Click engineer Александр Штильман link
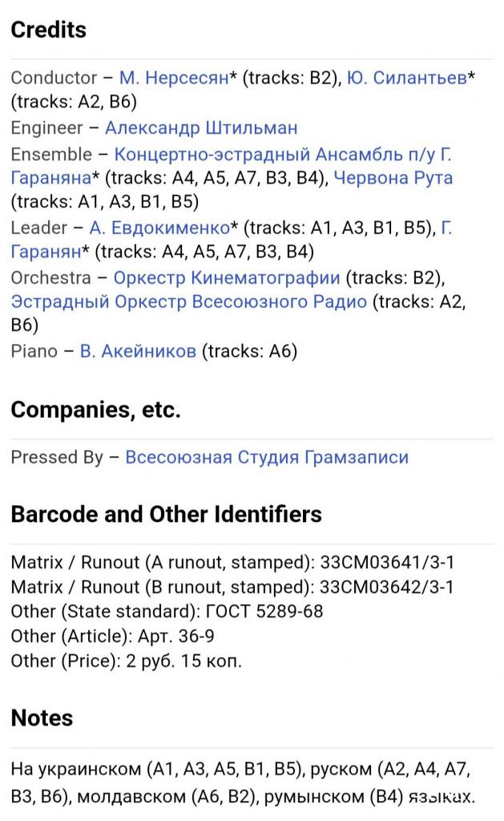 [201, 127]
